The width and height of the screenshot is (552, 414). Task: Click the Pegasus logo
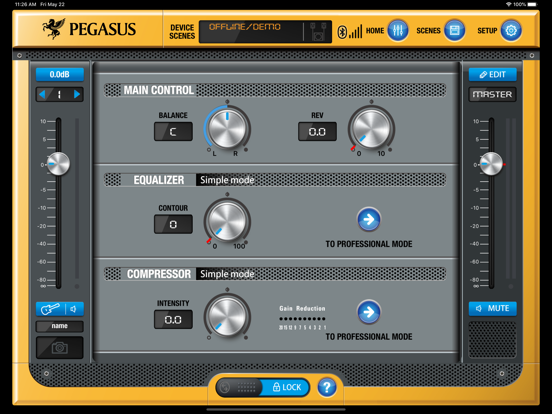(x=89, y=29)
